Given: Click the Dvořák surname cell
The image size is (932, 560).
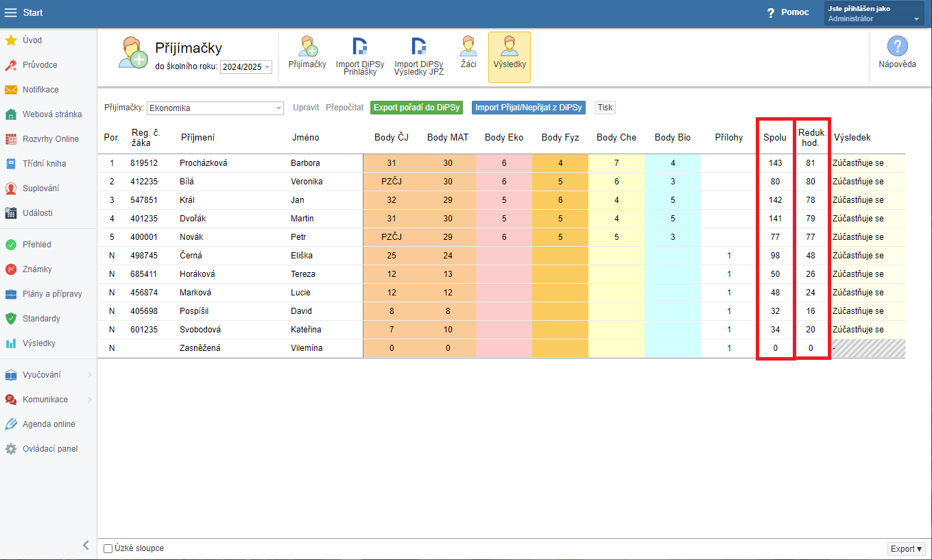Looking at the screenshot, I should [x=193, y=219].
